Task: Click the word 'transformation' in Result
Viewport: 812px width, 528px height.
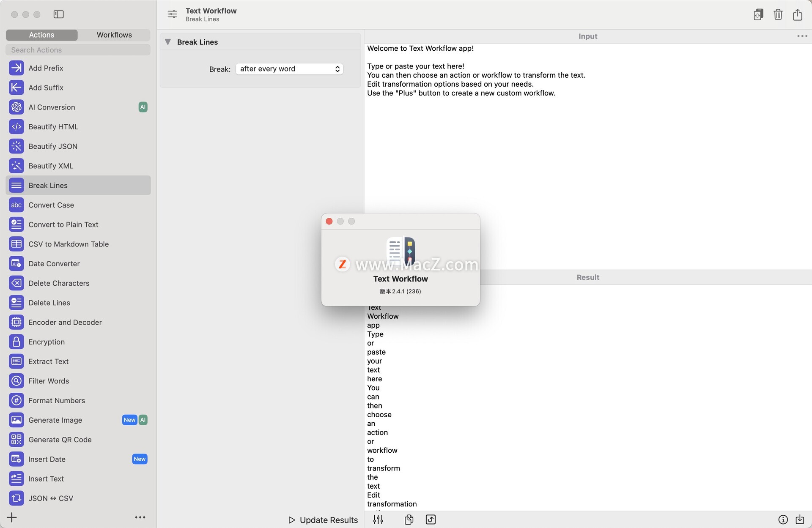Action: pyautogui.click(x=392, y=504)
